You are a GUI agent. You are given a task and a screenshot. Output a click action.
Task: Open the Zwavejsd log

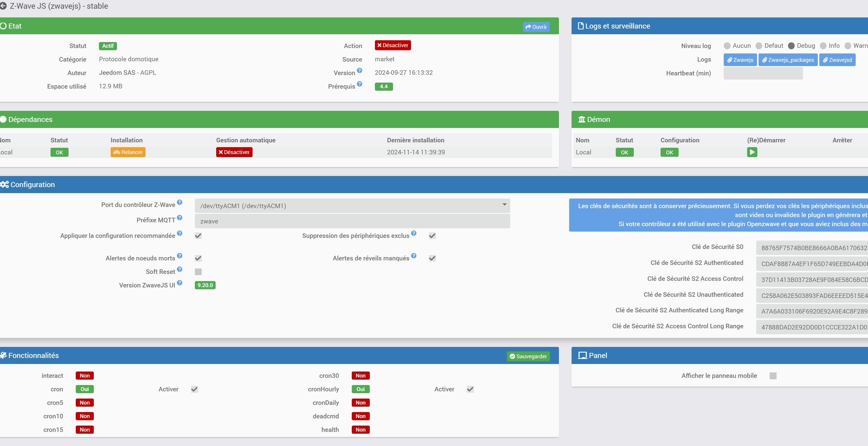(x=837, y=60)
